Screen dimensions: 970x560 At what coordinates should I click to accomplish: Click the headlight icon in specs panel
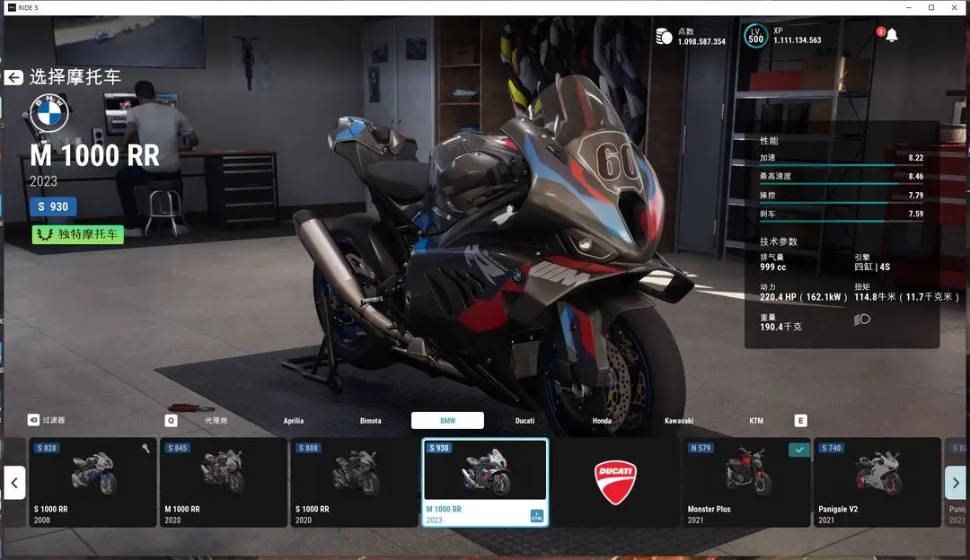(x=862, y=319)
